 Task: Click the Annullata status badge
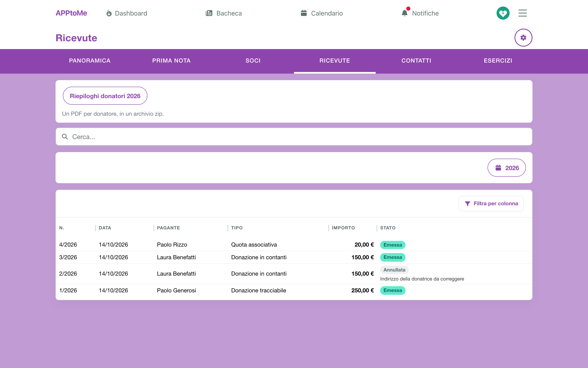coord(394,270)
